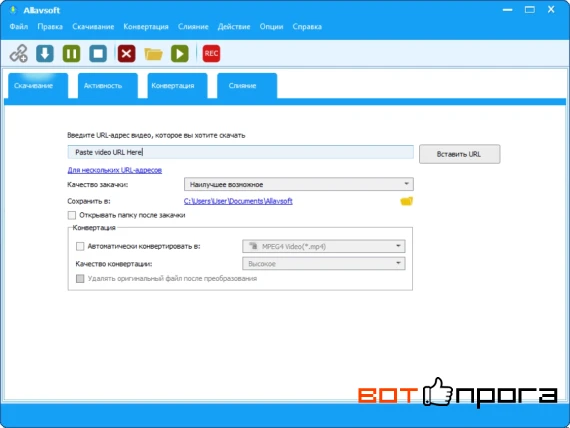Open the 'Опции' menu

(x=271, y=27)
